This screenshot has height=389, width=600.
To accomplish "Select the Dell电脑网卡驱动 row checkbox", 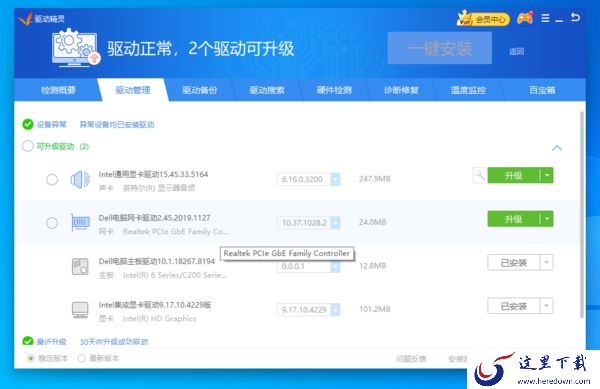I will (x=52, y=223).
